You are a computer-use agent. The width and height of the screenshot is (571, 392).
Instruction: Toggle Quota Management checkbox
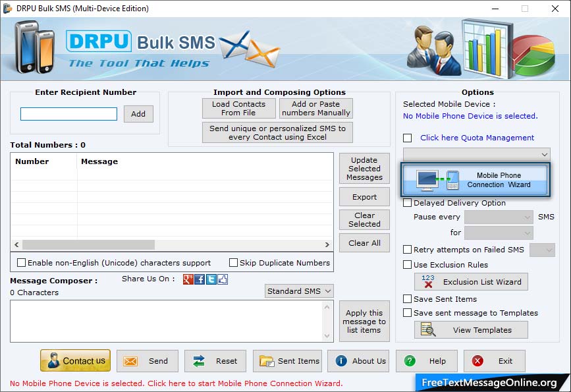tap(408, 138)
